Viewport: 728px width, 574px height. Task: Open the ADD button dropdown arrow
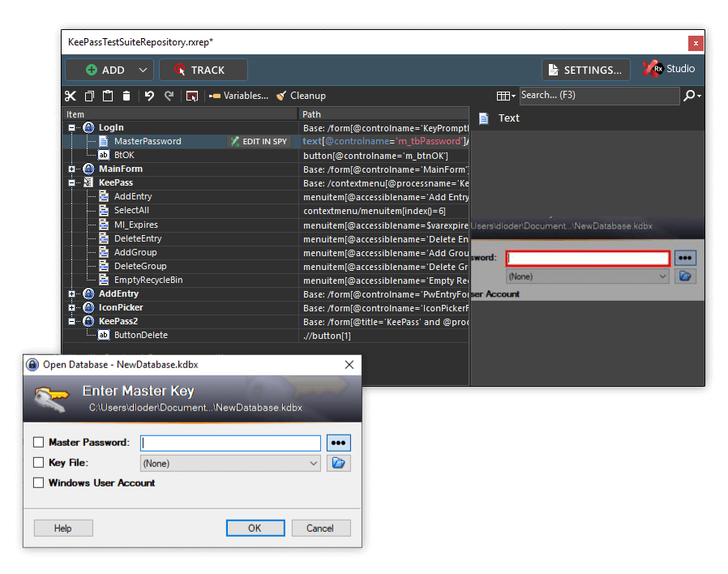click(x=143, y=70)
